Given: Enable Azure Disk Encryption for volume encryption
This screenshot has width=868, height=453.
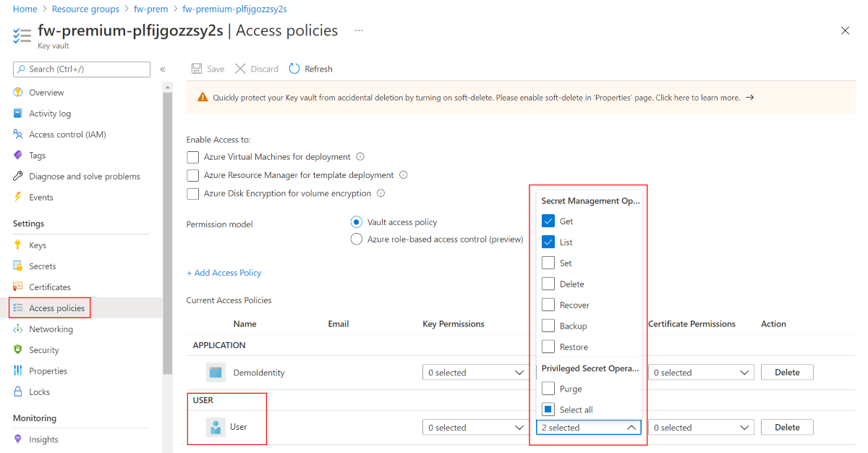Looking at the screenshot, I should (192, 193).
